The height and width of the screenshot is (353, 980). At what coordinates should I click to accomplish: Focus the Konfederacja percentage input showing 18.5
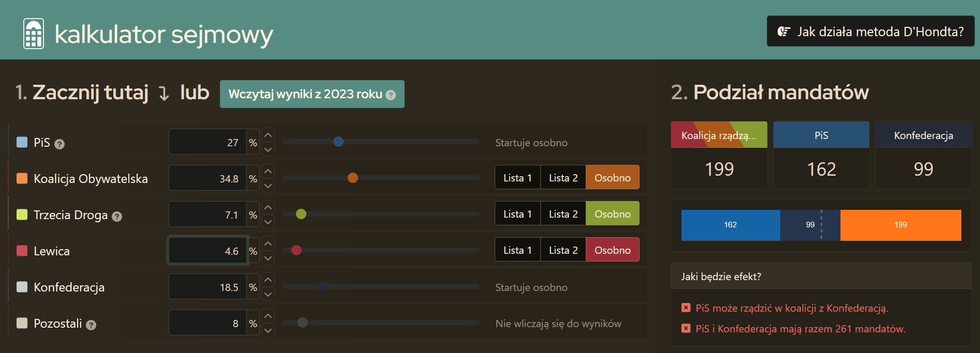click(x=207, y=287)
